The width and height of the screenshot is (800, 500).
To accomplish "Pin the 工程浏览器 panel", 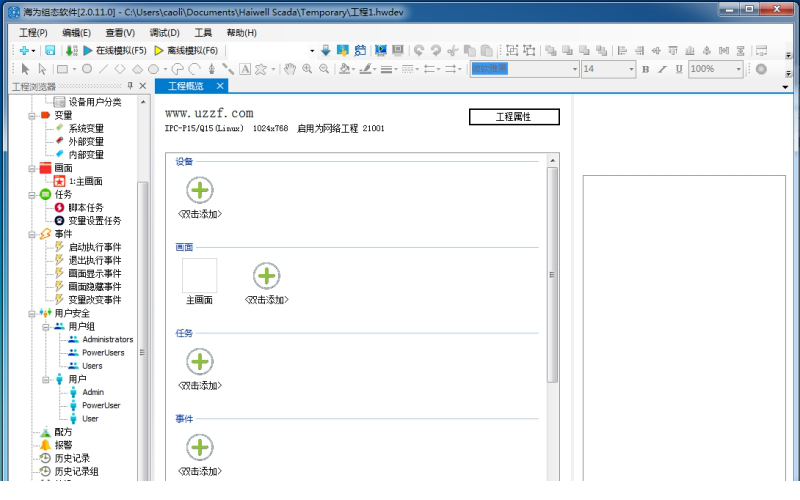I will point(130,86).
